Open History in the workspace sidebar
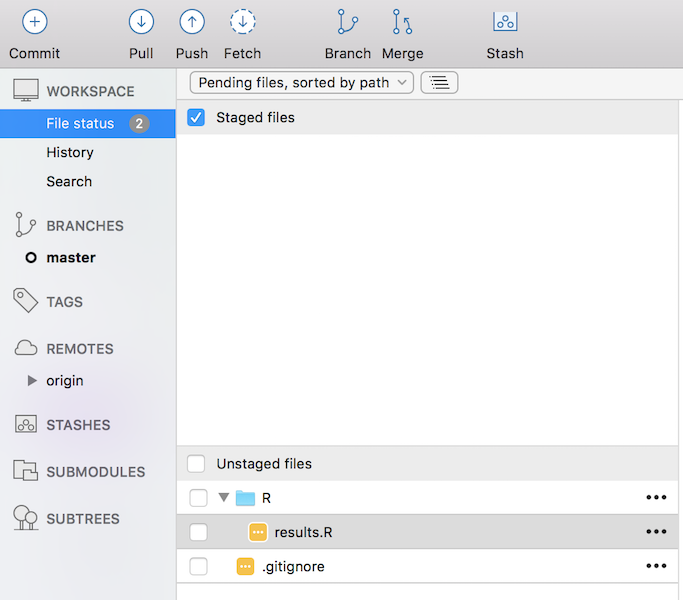This screenshot has width=683, height=600. point(70,152)
